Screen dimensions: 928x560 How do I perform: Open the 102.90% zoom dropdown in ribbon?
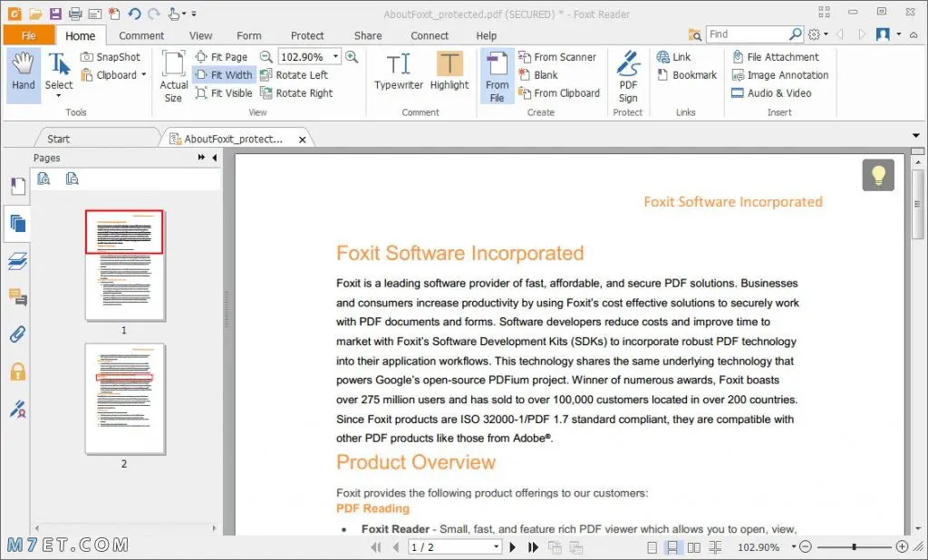pyautogui.click(x=335, y=57)
